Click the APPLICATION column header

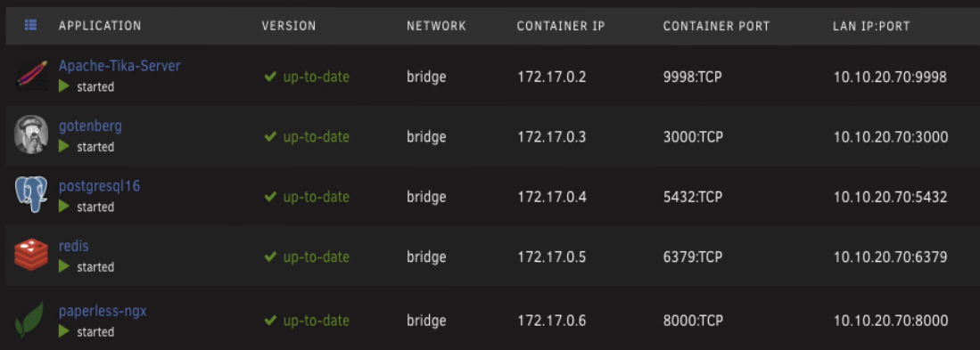[100, 26]
